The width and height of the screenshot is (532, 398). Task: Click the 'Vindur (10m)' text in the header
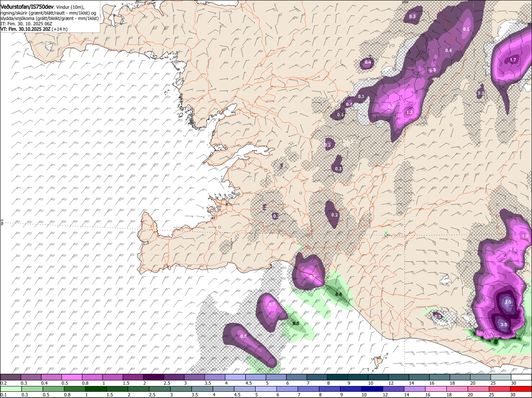pyautogui.click(x=70, y=7)
